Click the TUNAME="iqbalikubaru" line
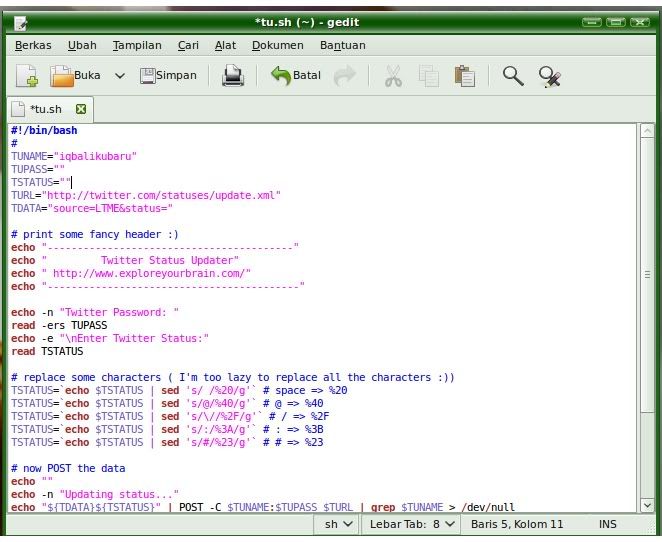 (x=74, y=157)
